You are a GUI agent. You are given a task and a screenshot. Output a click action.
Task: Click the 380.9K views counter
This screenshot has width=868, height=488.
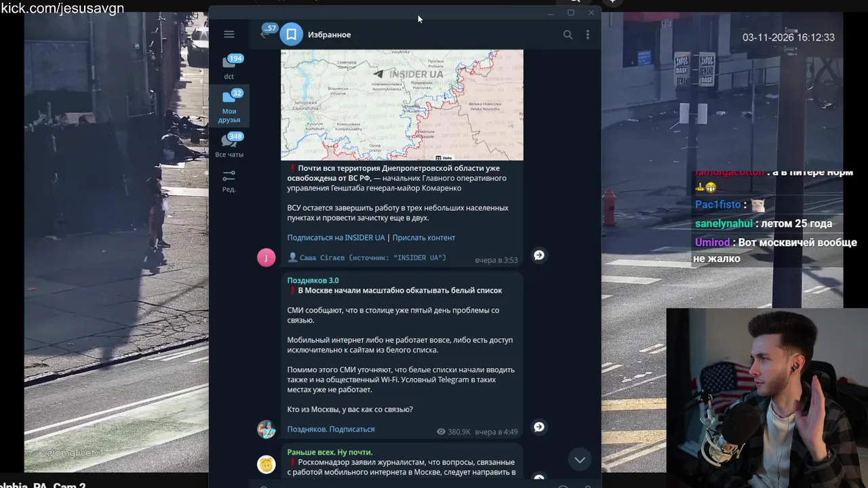click(454, 432)
